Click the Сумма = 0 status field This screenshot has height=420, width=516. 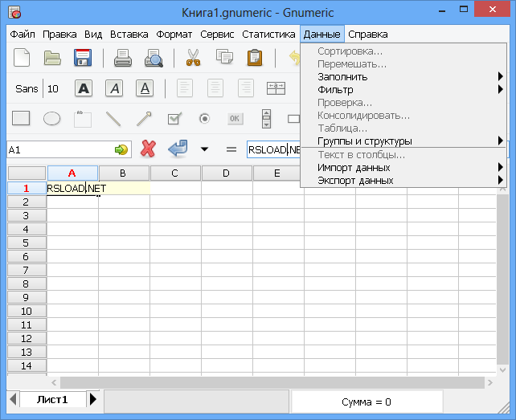coord(367,402)
